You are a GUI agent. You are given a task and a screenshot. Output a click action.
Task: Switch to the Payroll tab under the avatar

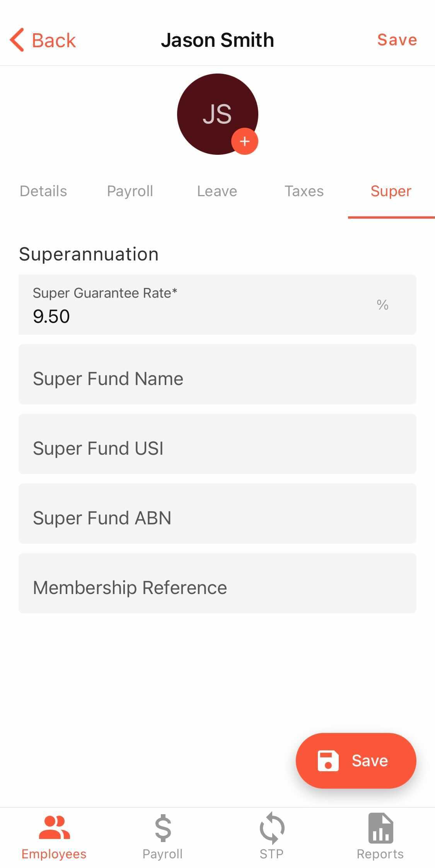[x=130, y=191]
